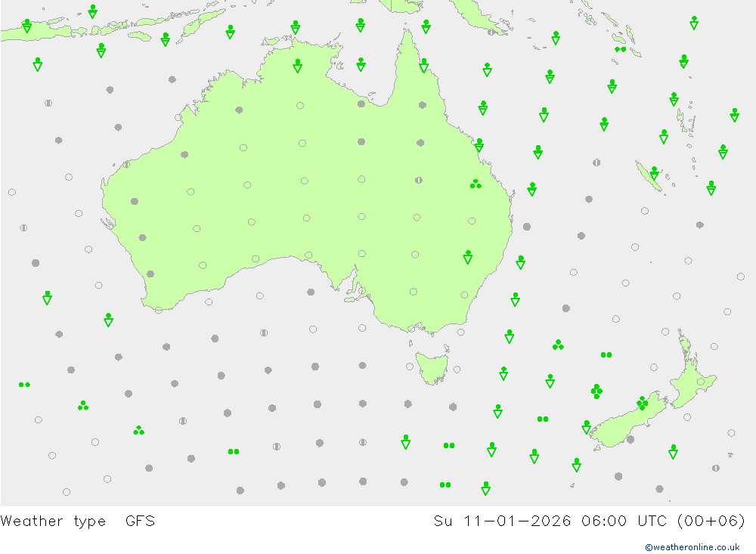
Task: Click the shower symbol on the Northern Territory Top End
Action: coord(297,66)
